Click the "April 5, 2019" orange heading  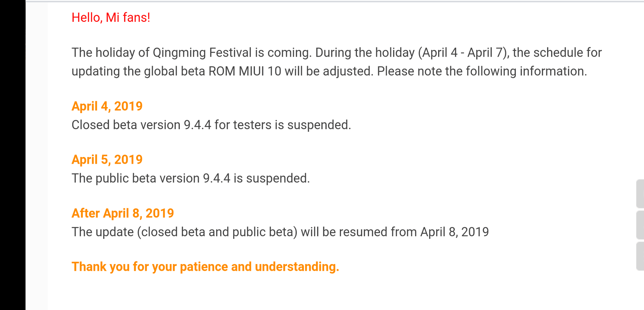tap(107, 159)
